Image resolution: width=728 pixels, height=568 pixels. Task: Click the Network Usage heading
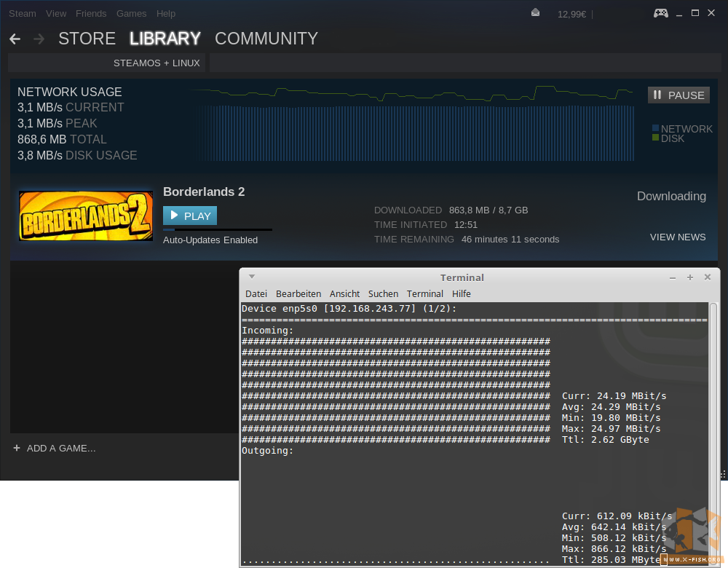(x=70, y=92)
